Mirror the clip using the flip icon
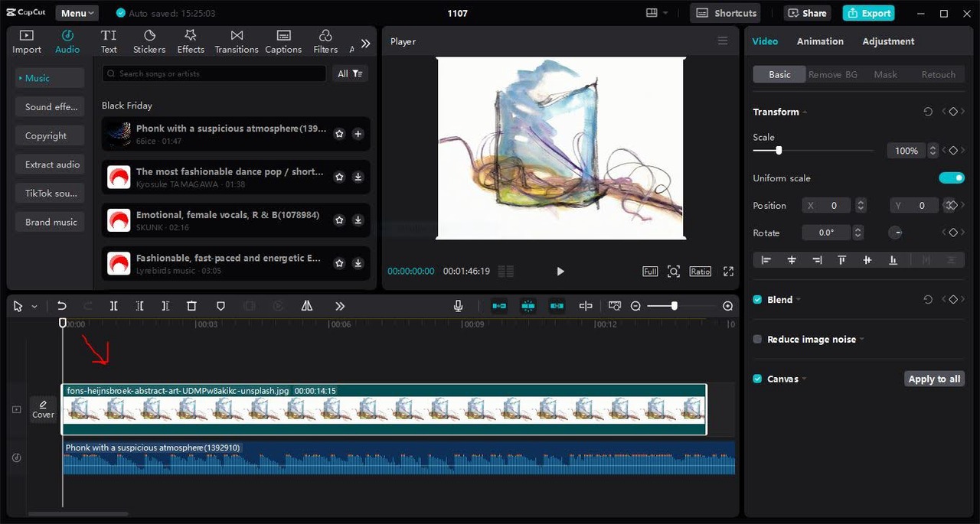980x524 pixels. [x=306, y=305]
